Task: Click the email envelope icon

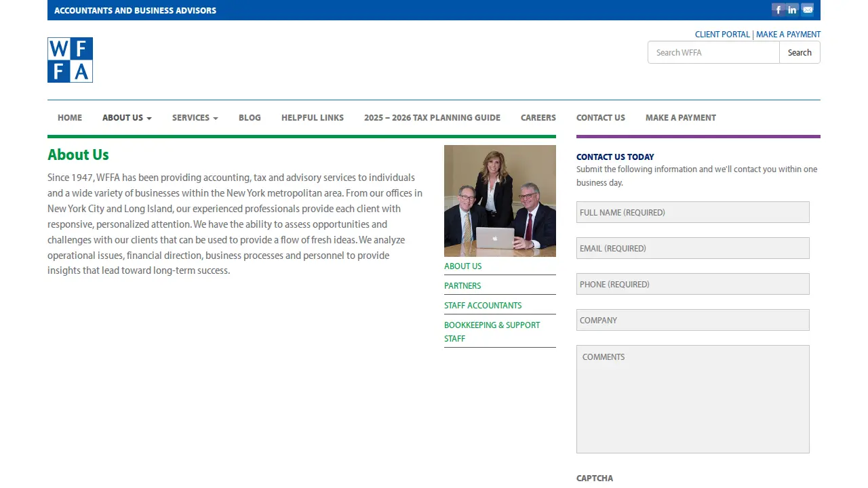Action: coord(808,9)
